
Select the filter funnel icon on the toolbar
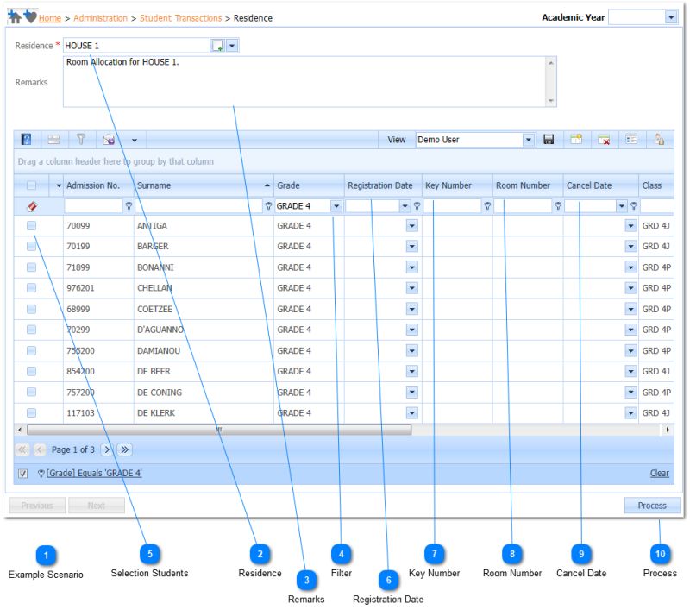pos(80,137)
